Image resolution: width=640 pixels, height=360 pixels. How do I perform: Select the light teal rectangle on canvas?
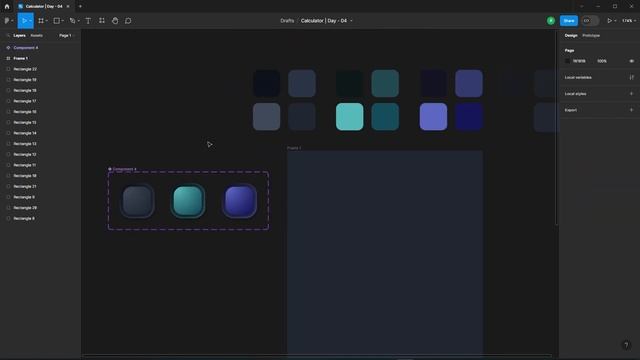pos(349,117)
